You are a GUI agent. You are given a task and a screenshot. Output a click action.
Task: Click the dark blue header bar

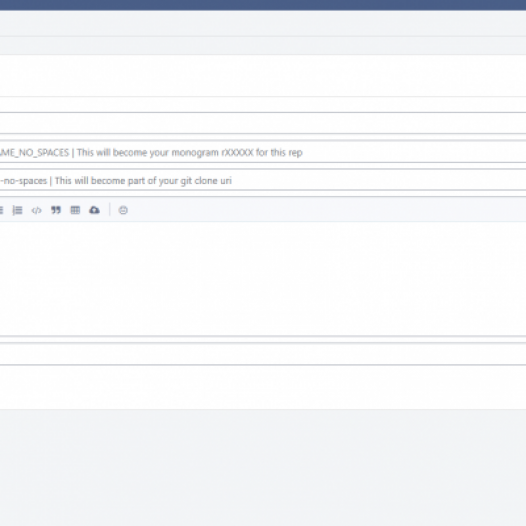tap(263, 5)
